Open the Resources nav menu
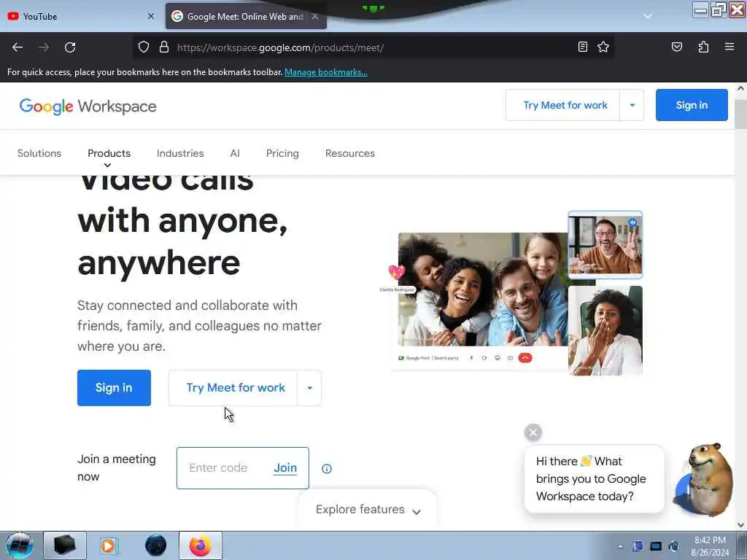 click(350, 153)
